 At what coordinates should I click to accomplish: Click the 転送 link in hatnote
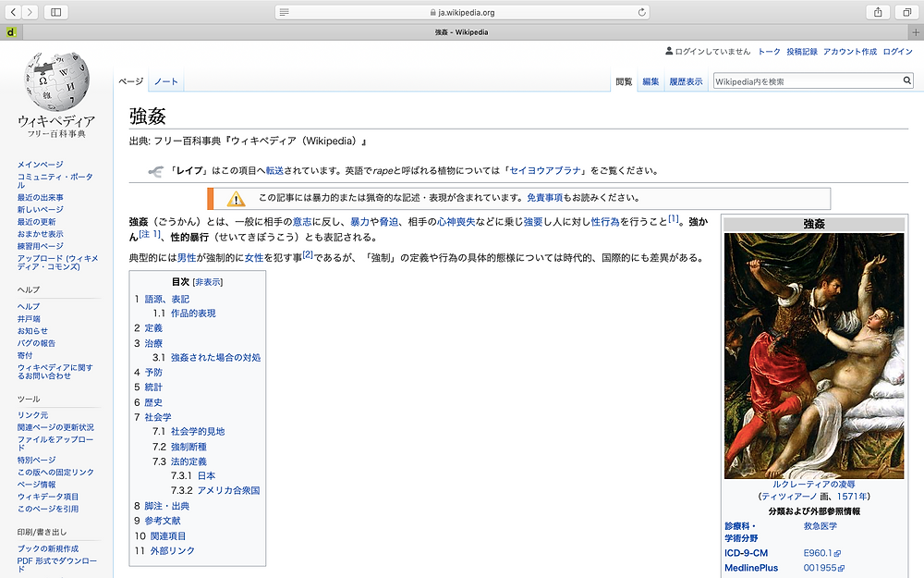coord(274,170)
